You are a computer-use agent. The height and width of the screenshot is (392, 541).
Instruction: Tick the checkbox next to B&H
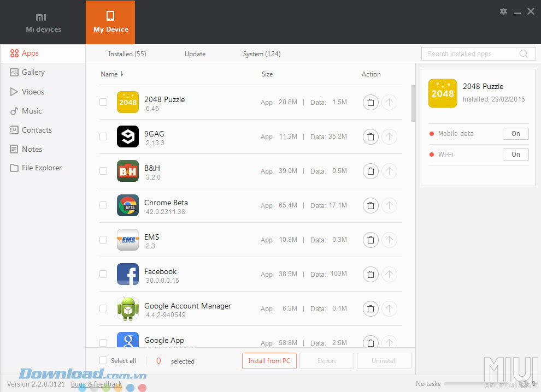[103, 171]
